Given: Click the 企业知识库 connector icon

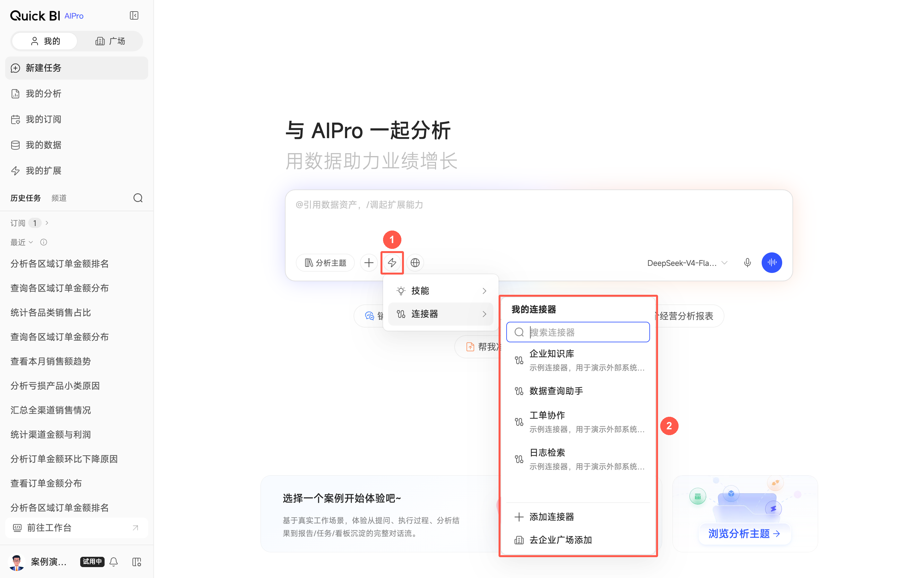Looking at the screenshot, I should 519,360.
